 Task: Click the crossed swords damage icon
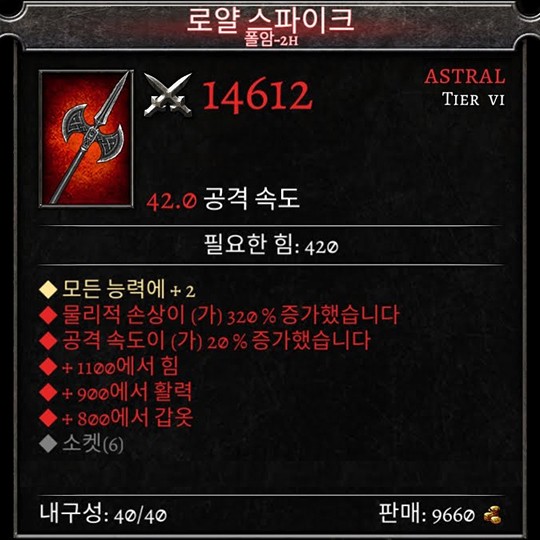click(168, 95)
